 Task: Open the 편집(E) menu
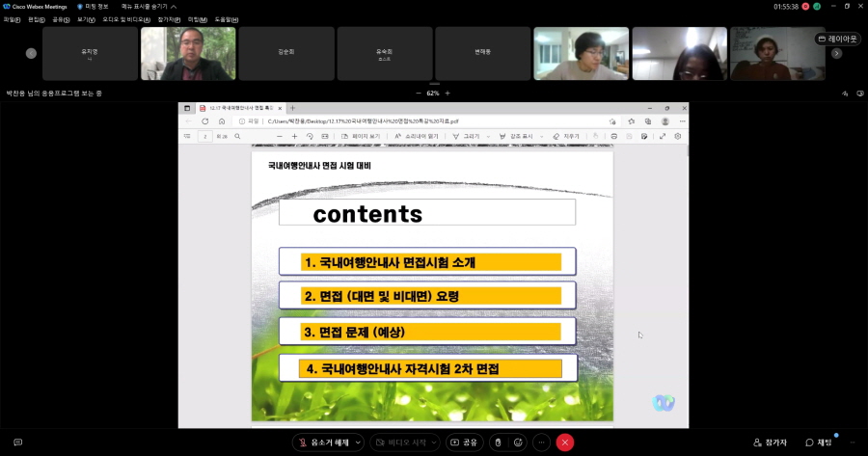(x=37, y=19)
